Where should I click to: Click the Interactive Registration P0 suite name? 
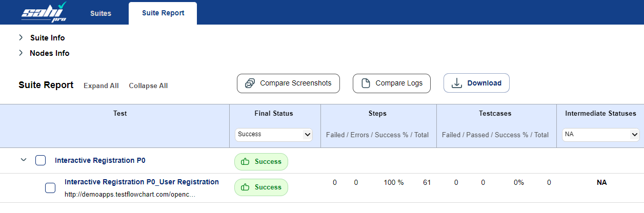click(x=100, y=161)
